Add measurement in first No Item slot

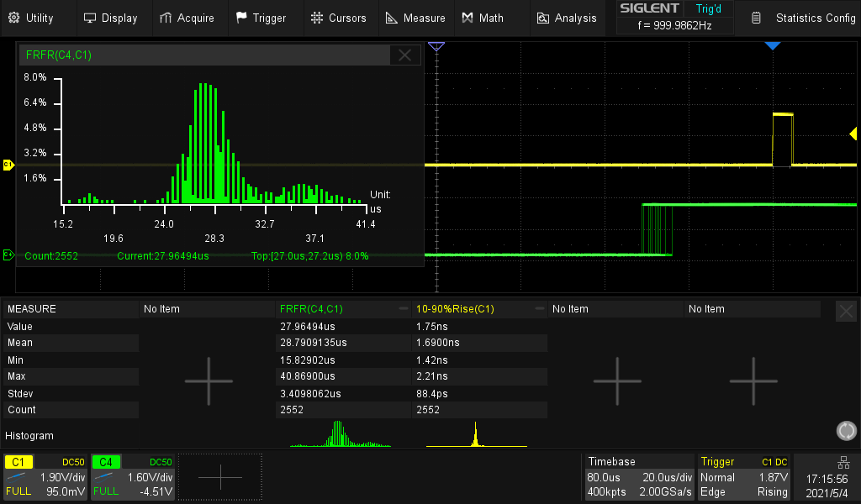(209, 381)
